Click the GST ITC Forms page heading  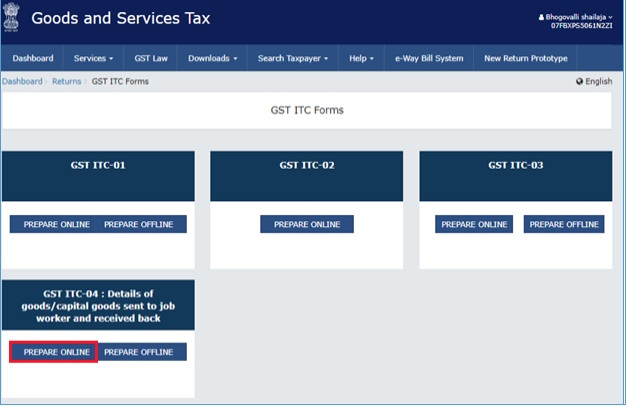click(x=307, y=110)
